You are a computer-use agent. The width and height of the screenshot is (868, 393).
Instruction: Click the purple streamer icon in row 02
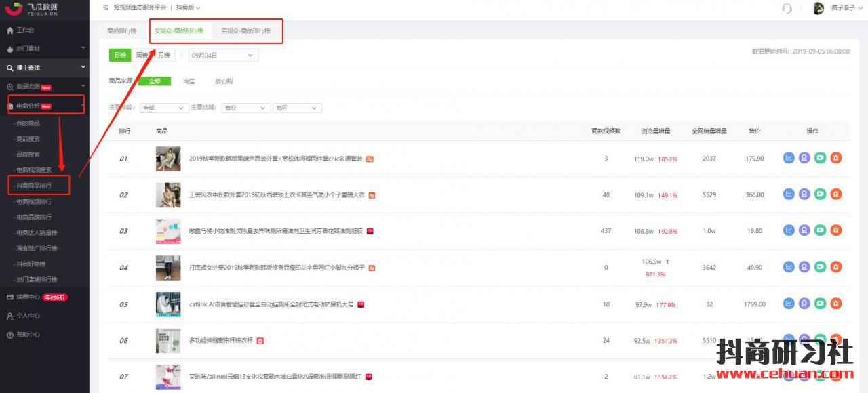[804, 194]
